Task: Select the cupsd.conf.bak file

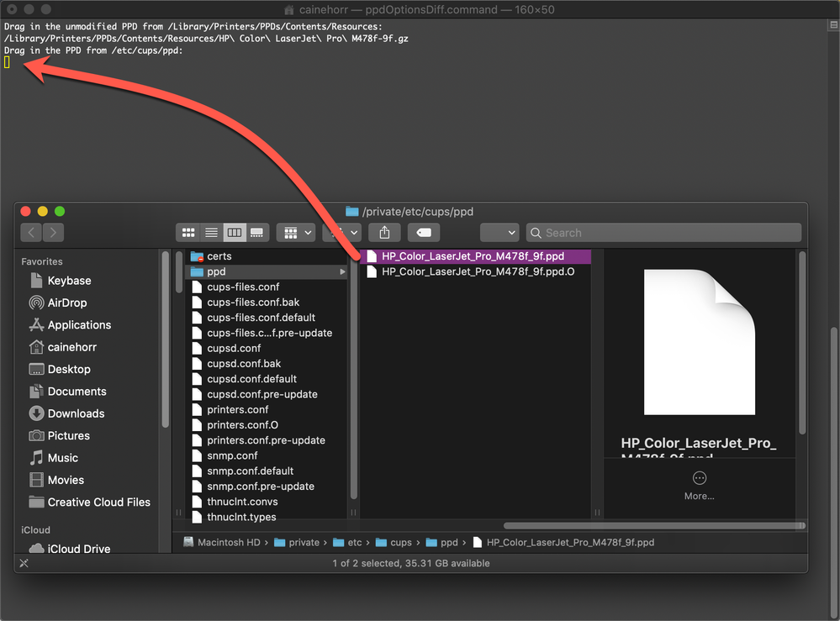Action: pos(267,364)
